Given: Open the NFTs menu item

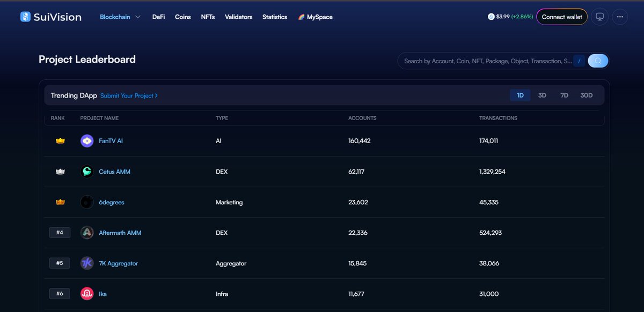Looking at the screenshot, I should pos(208,17).
